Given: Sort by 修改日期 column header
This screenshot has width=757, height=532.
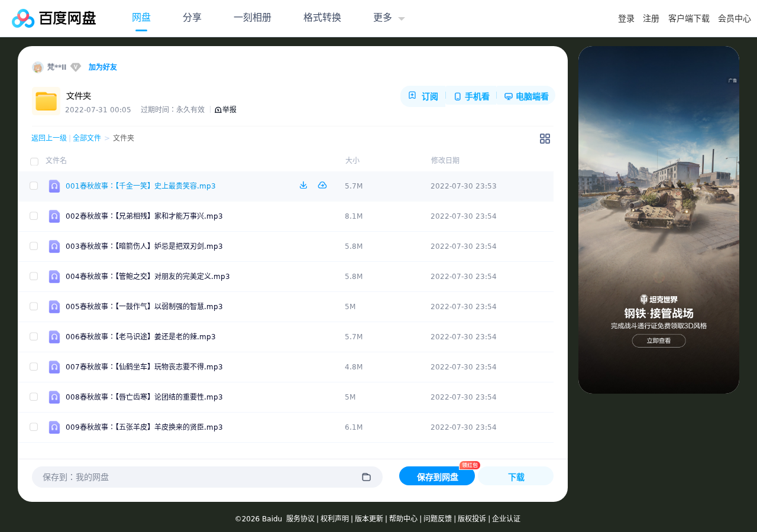Looking at the screenshot, I should coord(445,161).
